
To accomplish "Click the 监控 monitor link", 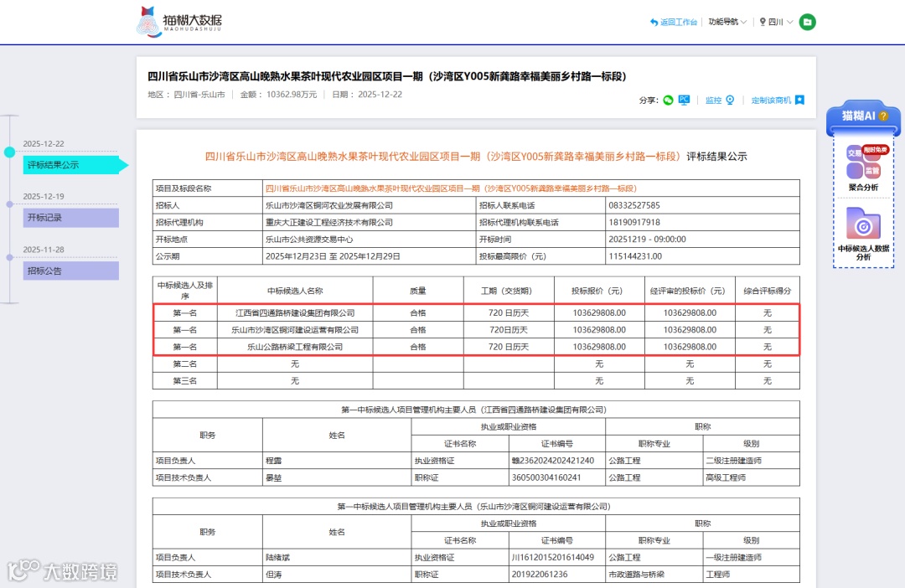I will pos(713,101).
